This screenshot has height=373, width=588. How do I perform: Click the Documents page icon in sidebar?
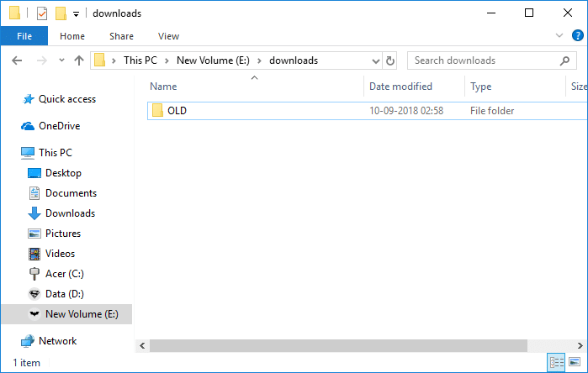tap(34, 193)
